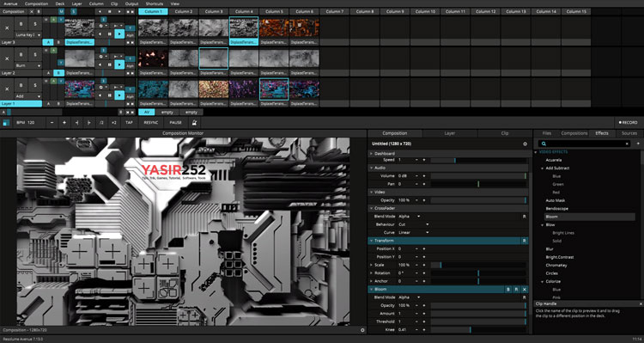Click the RESYNC button
The width and height of the screenshot is (644, 343).
tap(151, 122)
